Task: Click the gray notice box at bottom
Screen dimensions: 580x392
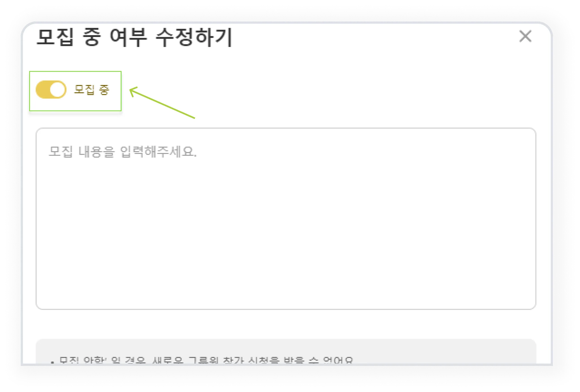Action: tap(286, 351)
